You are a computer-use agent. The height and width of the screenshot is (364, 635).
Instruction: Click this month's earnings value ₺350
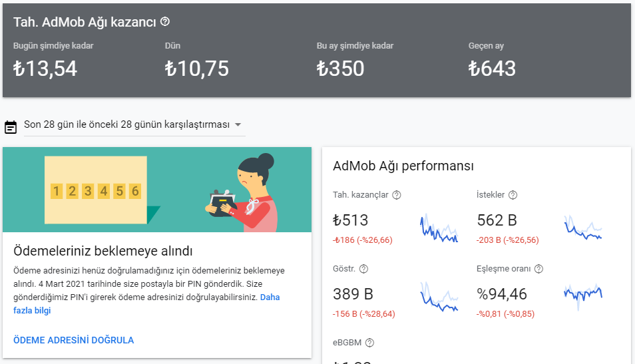[x=340, y=69]
